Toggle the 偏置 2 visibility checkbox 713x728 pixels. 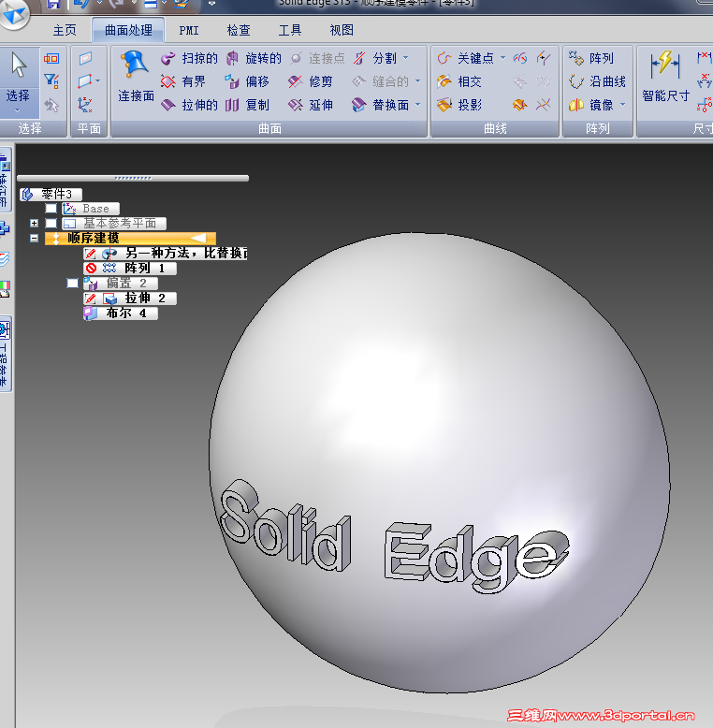click(x=72, y=283)
